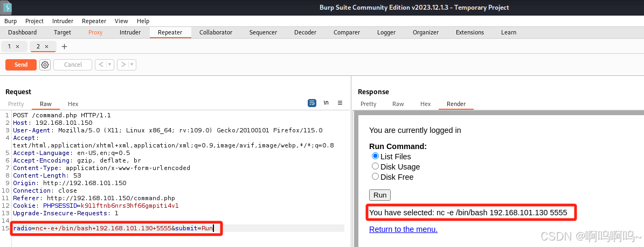This screenshot has width=644, height=247.
Task: Select Disk Free radio button
Action: coord(375,177)
